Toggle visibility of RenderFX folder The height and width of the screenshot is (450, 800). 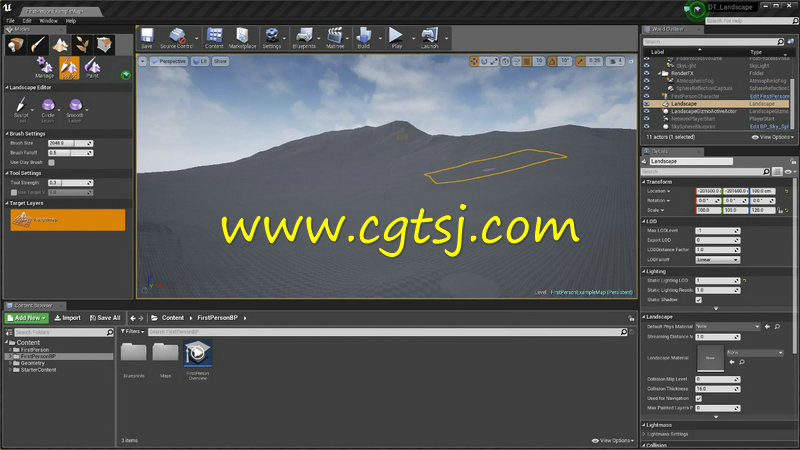click(646, 73)
